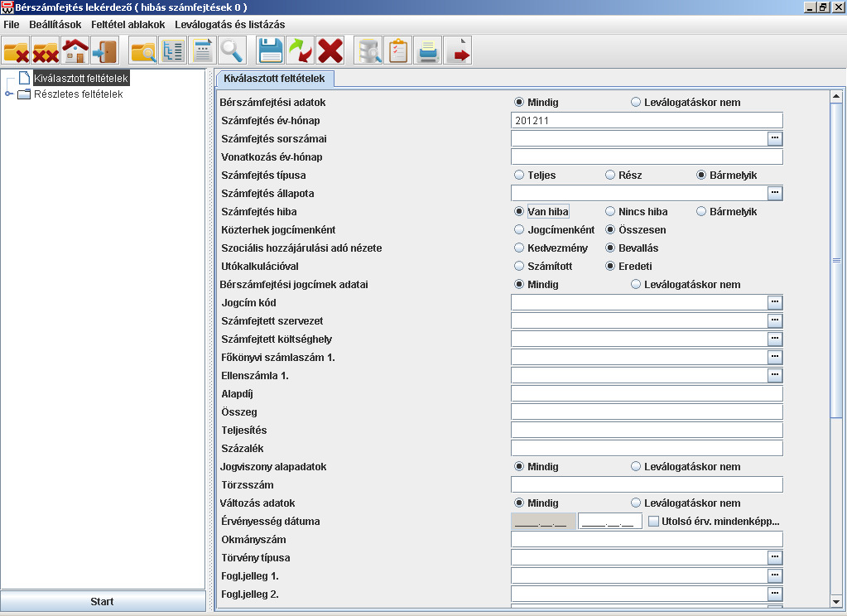
Task: Select Nincs hiba radio option
Action: click(x=610, y=211)
